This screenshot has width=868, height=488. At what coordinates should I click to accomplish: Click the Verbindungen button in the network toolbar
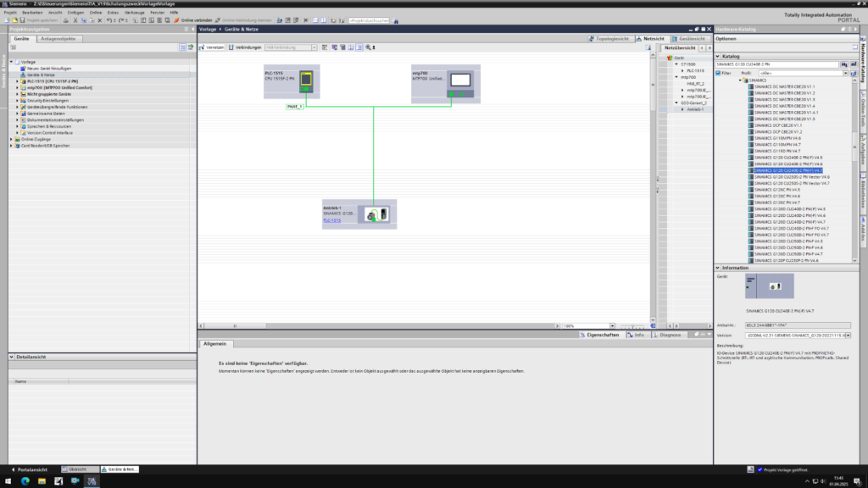(245, 47)
